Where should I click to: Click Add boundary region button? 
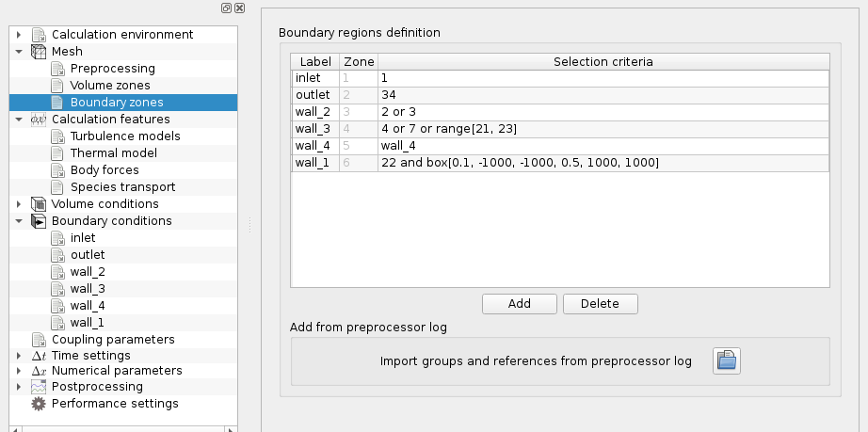[520, 304]
